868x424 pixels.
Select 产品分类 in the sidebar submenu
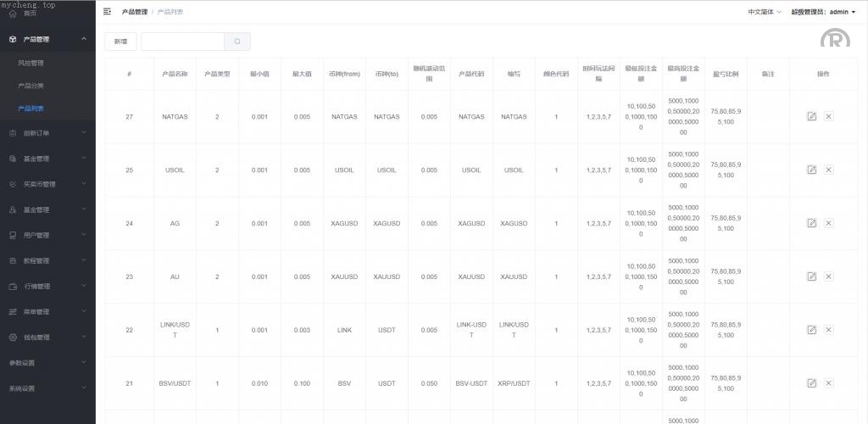pos(31,86)
